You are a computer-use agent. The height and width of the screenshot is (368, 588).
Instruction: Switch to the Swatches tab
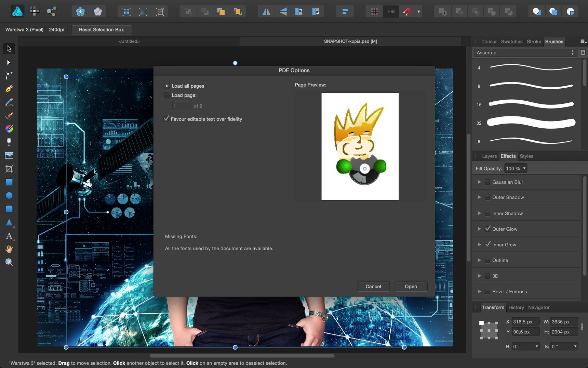[x=512, y=41]
